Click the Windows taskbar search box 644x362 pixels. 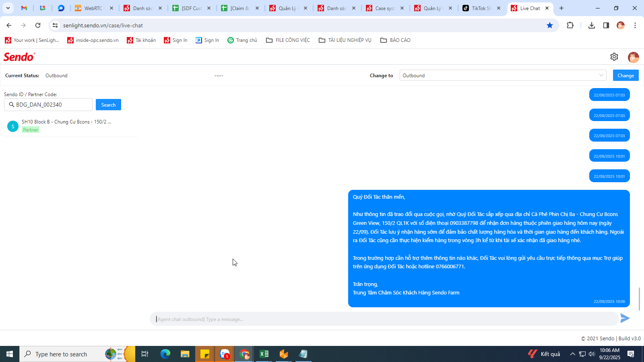[x=77, y=354]
